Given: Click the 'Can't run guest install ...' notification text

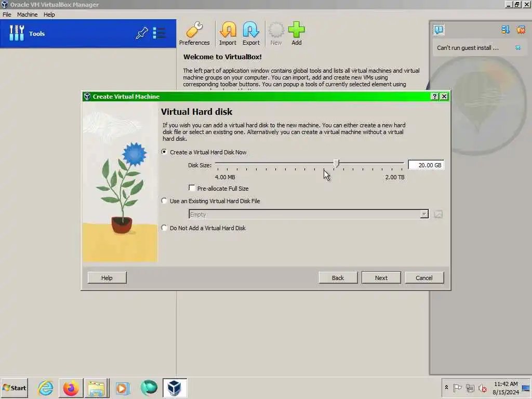Looking at the screenshot, I should point(468,48).
